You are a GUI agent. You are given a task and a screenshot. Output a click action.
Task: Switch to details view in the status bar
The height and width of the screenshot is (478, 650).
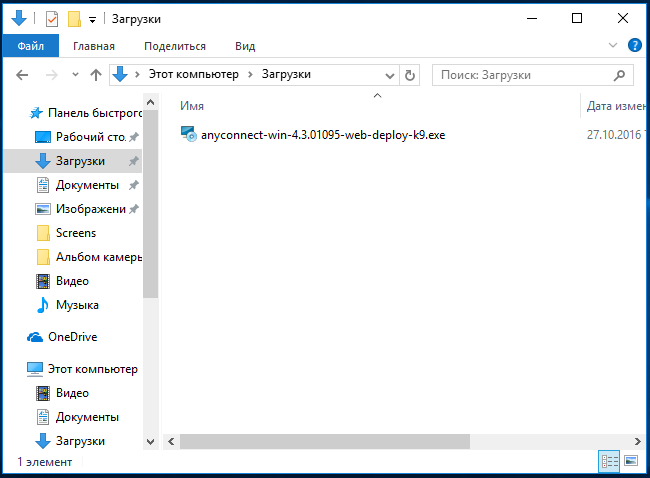[609, 461]
